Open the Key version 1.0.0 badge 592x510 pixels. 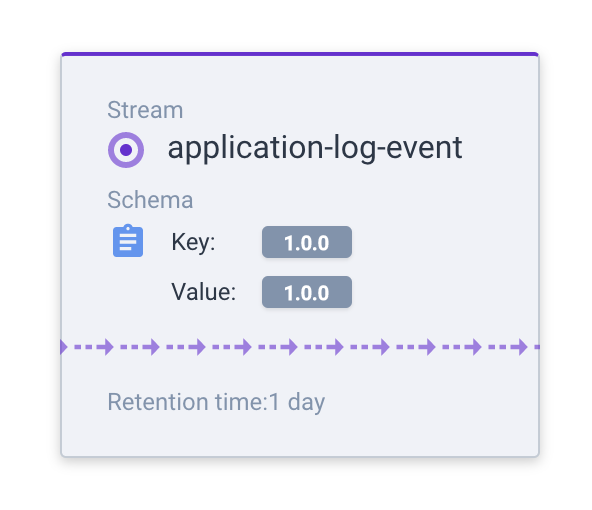click(307, 242)
